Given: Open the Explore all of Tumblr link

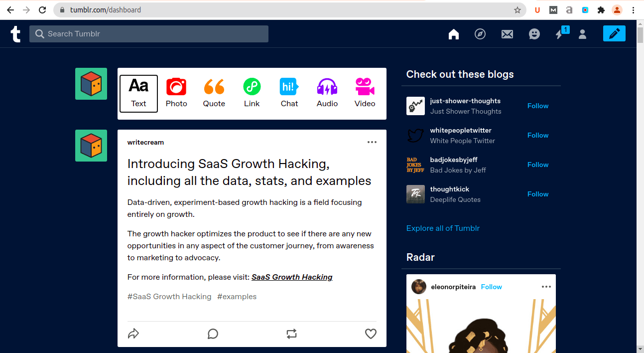Looking at the screenshot, I should [443, 228].
